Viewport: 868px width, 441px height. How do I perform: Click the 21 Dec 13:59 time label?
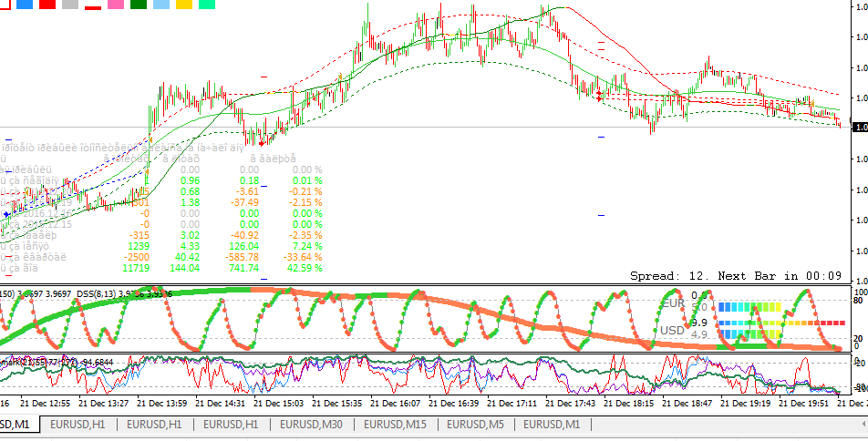pos(161,404)
